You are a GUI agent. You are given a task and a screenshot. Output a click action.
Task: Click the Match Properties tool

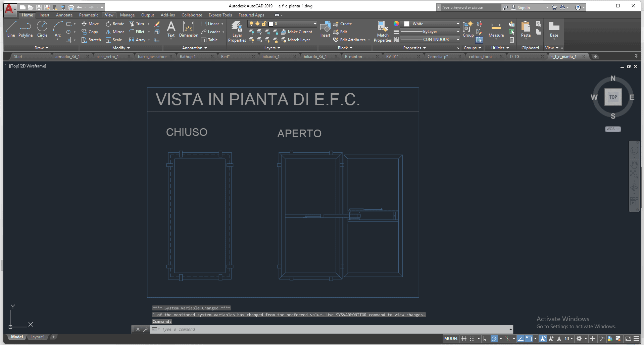tap(383, 32)
